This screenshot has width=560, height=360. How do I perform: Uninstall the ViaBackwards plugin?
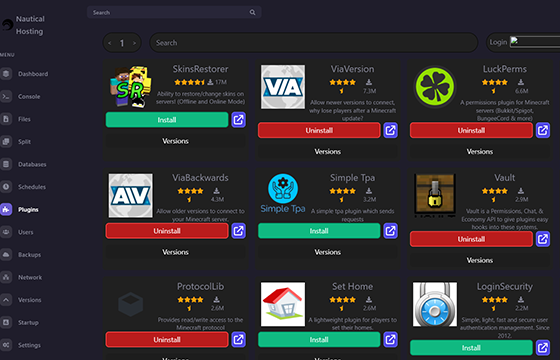pyautogui.click(x=167, y=231)
